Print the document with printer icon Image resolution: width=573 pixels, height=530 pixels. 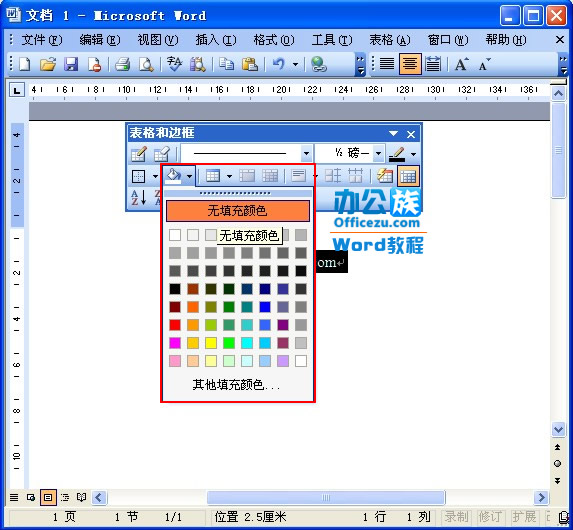click(x=123, y=64)
